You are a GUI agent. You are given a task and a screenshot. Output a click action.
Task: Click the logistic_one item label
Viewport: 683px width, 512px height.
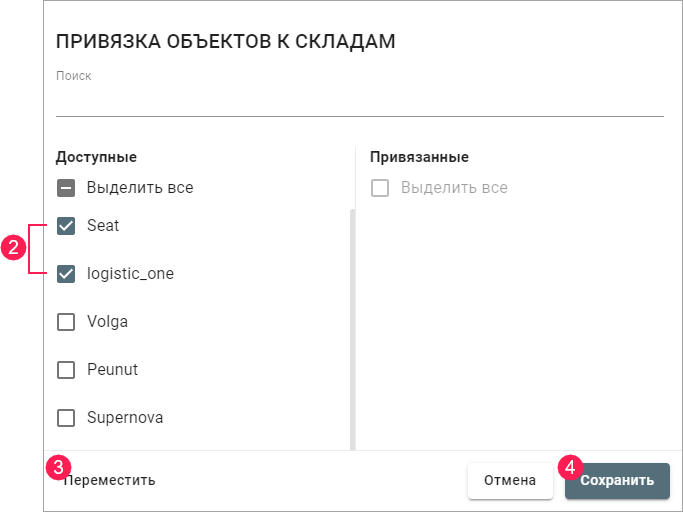click(130, 274)
